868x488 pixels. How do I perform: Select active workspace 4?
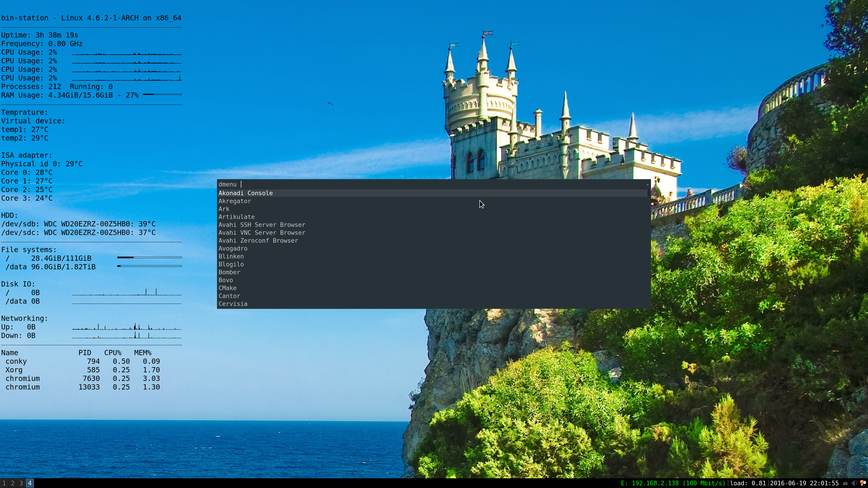tap(30, 483)
